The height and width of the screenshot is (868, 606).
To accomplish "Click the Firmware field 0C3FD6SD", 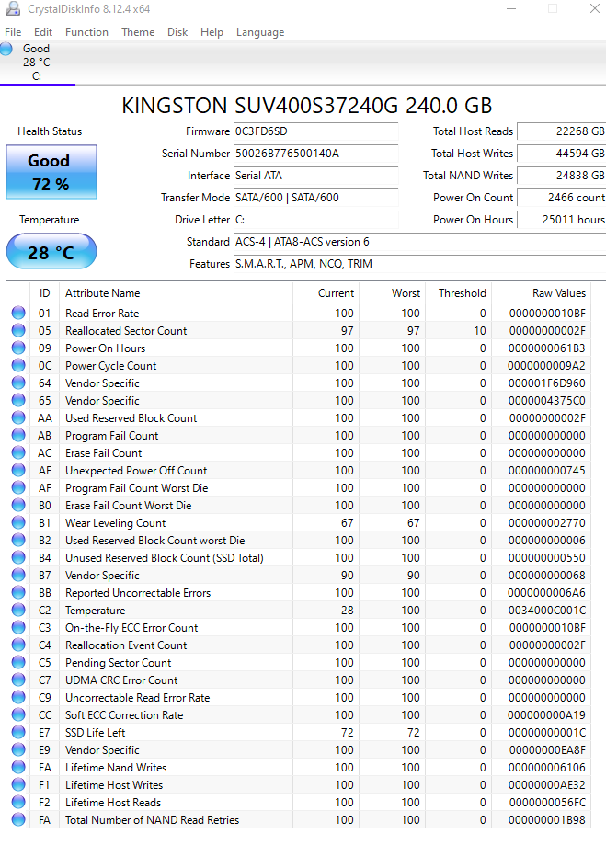I will (x=315, y=131).
